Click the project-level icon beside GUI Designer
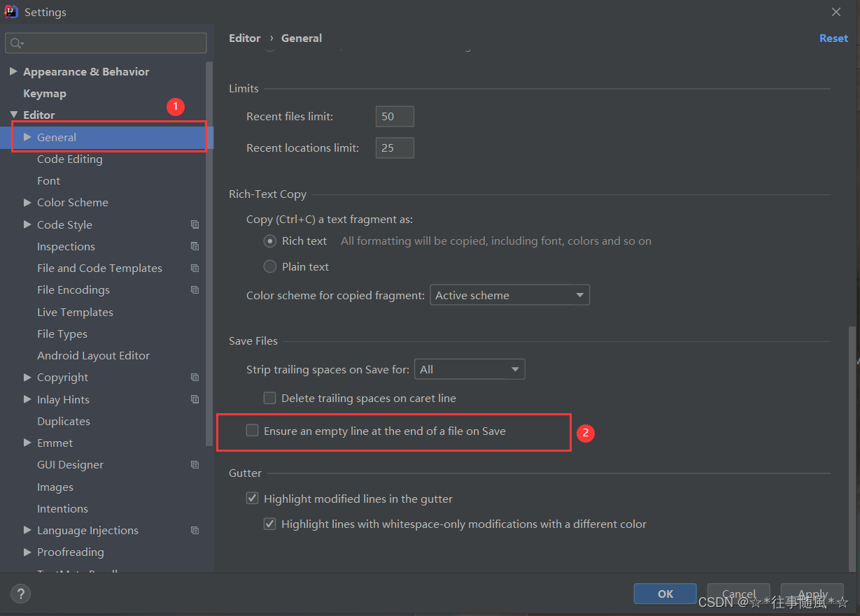The image size is (860, 616). 195,464
